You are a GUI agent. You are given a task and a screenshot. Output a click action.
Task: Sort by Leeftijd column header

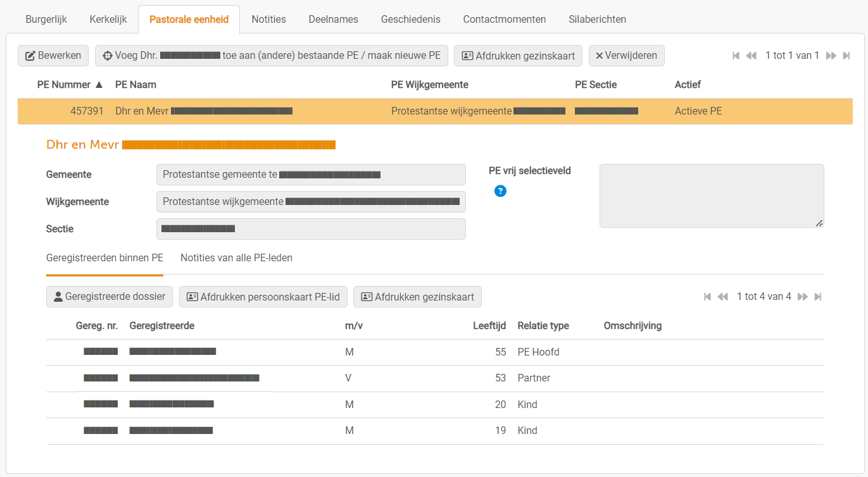coord(489,326)
